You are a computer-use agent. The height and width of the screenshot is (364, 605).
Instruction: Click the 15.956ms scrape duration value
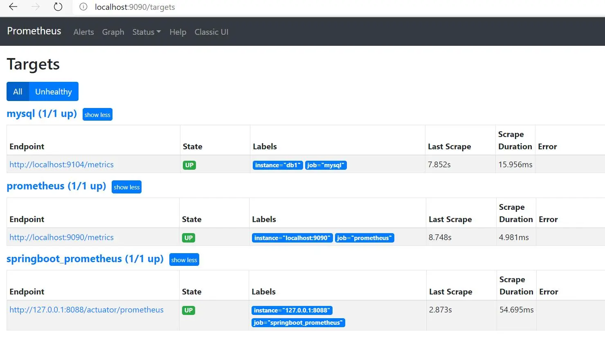coord(515,164)
